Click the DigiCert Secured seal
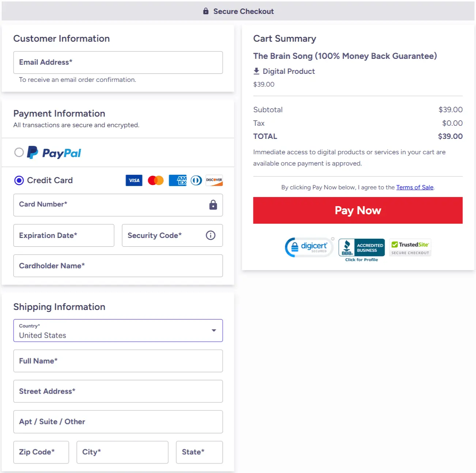 coord(309,247)
